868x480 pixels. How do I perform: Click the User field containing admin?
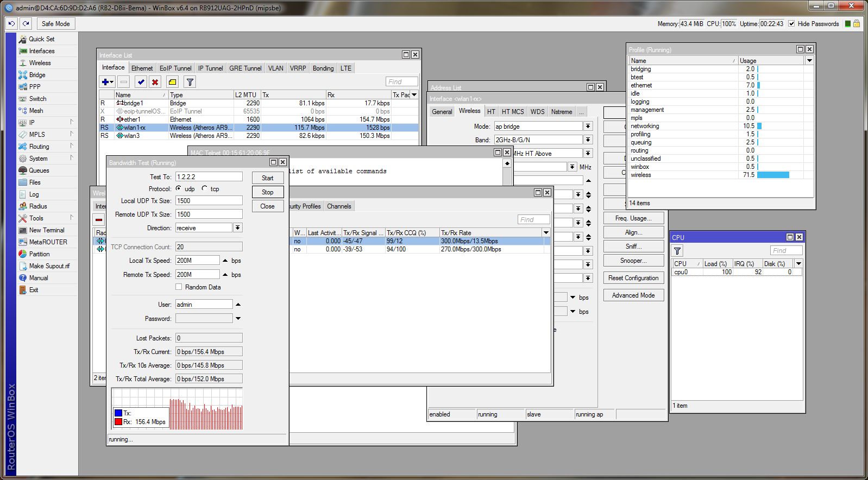(204, 304)
